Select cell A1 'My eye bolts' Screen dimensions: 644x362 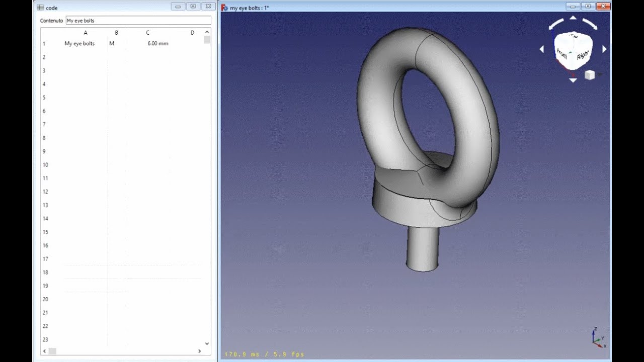[86, 44]
